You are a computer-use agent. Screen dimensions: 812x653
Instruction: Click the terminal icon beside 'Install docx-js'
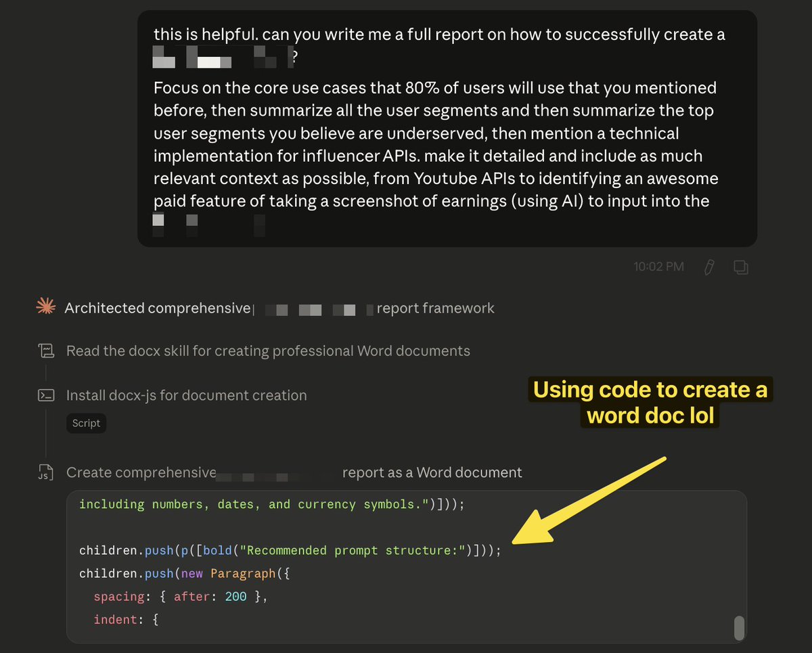coord(46,396)
